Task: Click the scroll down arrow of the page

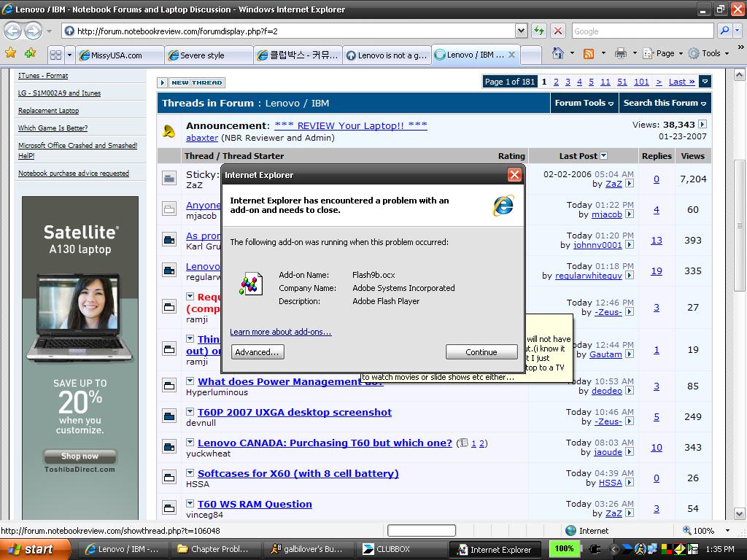Action: click(x=739, y=514)
